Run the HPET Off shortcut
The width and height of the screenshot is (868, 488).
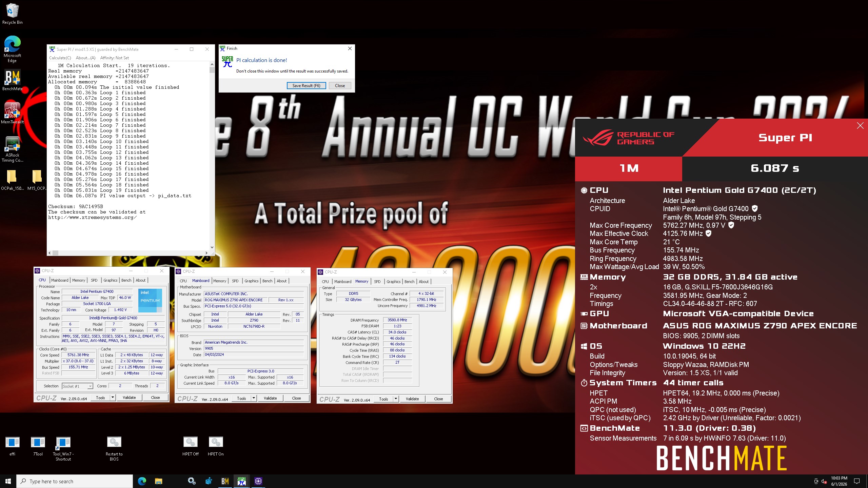191,446
